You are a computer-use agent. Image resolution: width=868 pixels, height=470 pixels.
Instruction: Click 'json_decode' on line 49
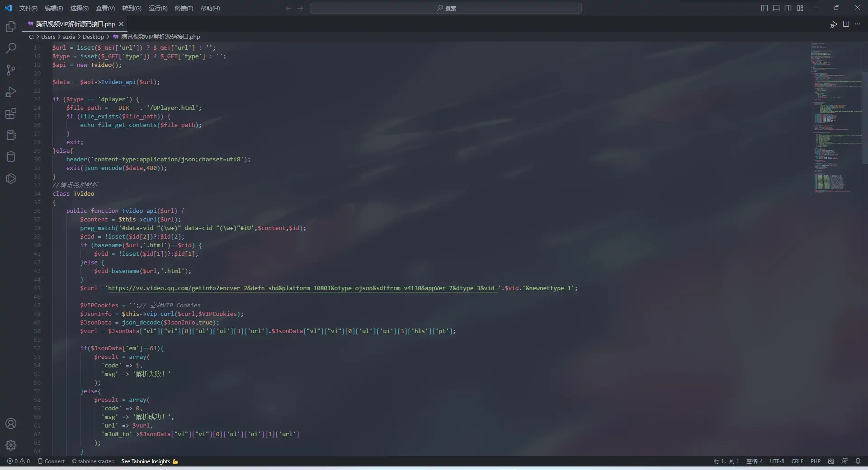141,322
